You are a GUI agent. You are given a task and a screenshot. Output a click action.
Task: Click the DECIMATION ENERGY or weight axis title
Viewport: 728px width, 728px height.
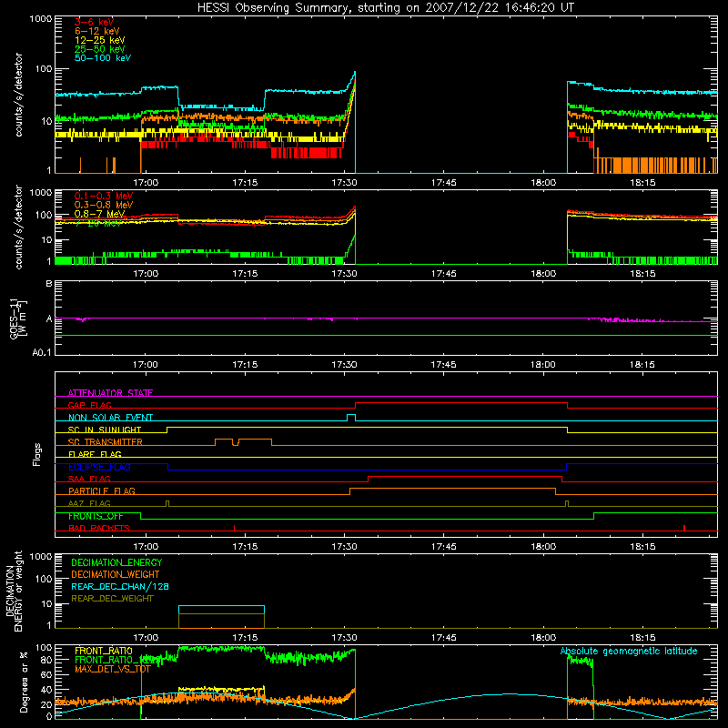pos(14,591)
